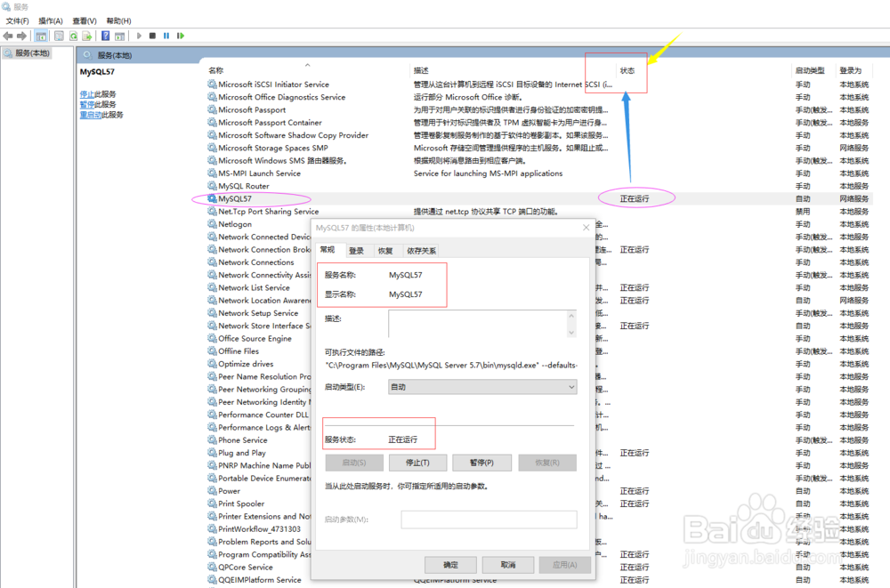This screenshot has width=890, height=588.
Task: Click the Export List toolbar icon
Action: pos(87,36)
